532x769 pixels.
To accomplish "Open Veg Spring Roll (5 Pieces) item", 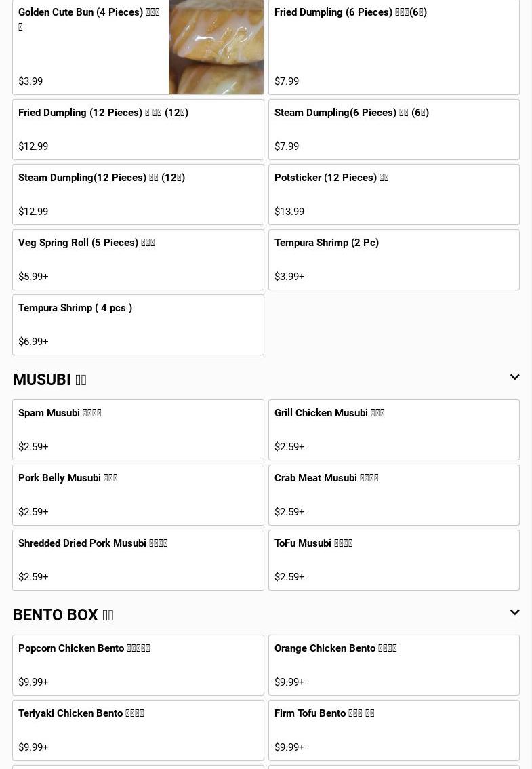I will [138, 260].
